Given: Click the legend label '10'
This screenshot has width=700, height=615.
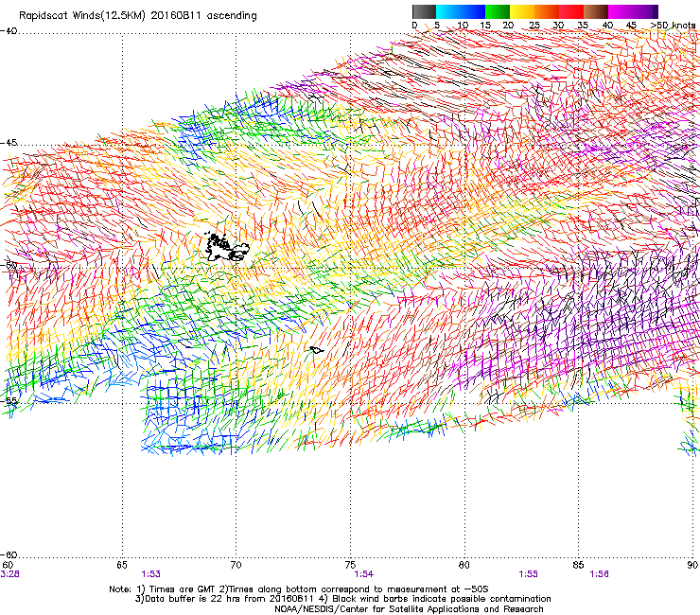Looking at the screenshot, I should (x=463, y=25).
